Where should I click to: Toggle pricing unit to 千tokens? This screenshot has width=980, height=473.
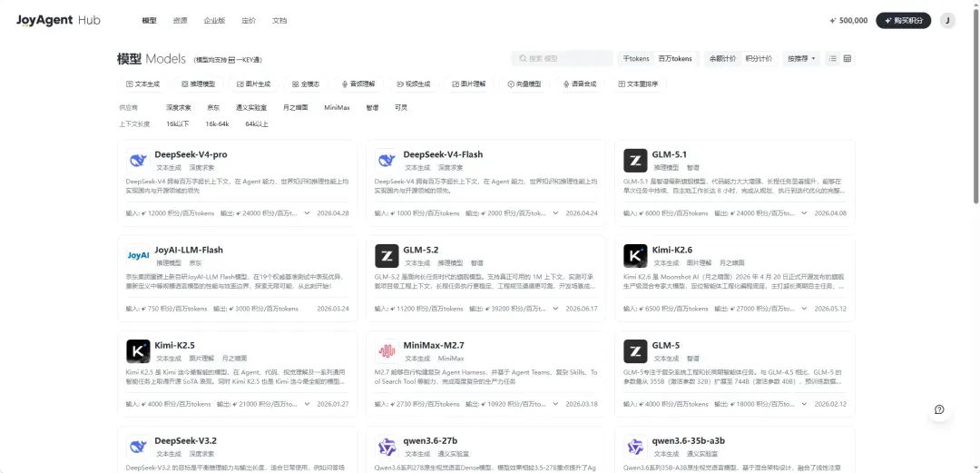click(636, 59)
